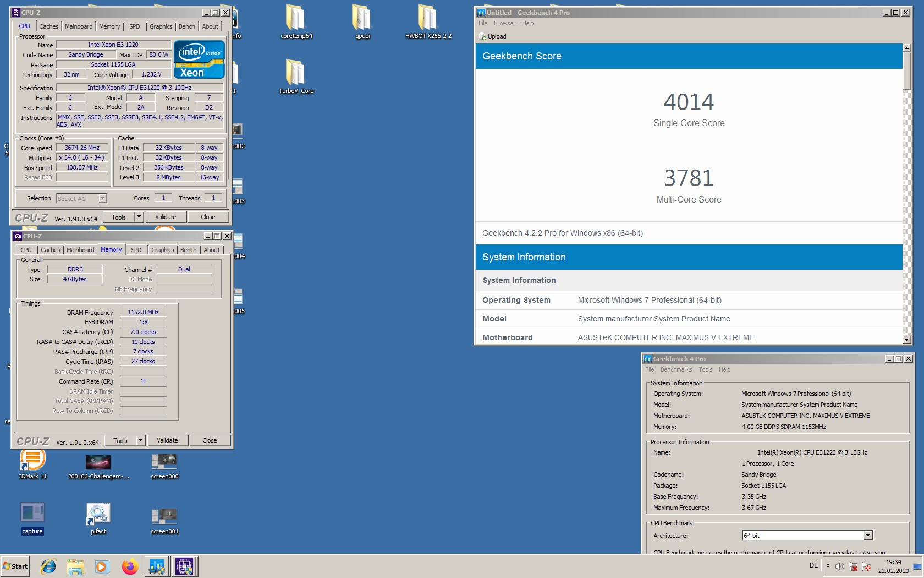
Task: Show hidden tray icons arrow
Action: tap(828, 566)
